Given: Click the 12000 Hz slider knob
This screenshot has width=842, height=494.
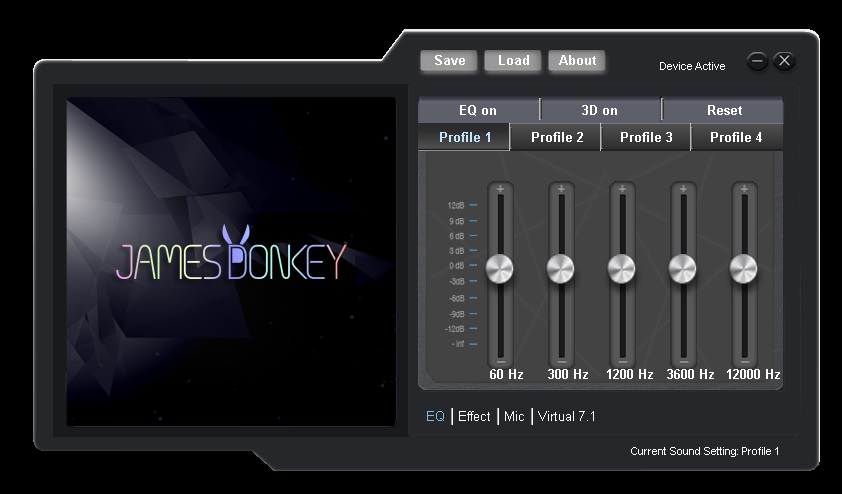Looking at the screenshot, I should tap(744, 268).
